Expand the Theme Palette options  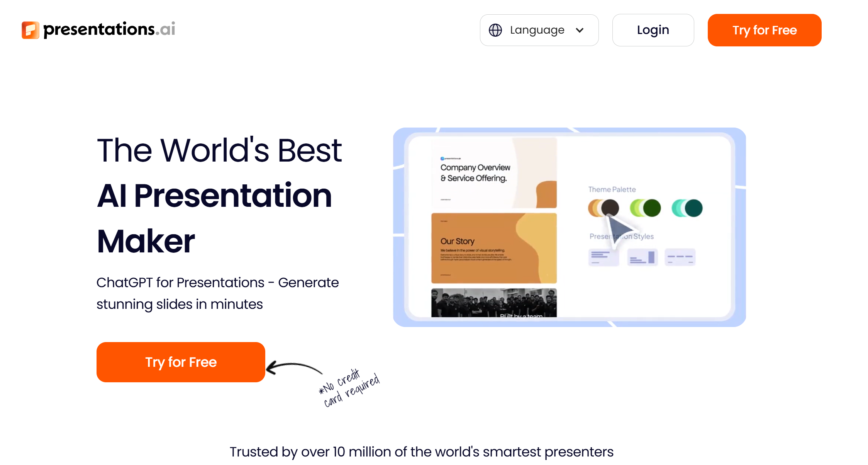coord(611,189)
